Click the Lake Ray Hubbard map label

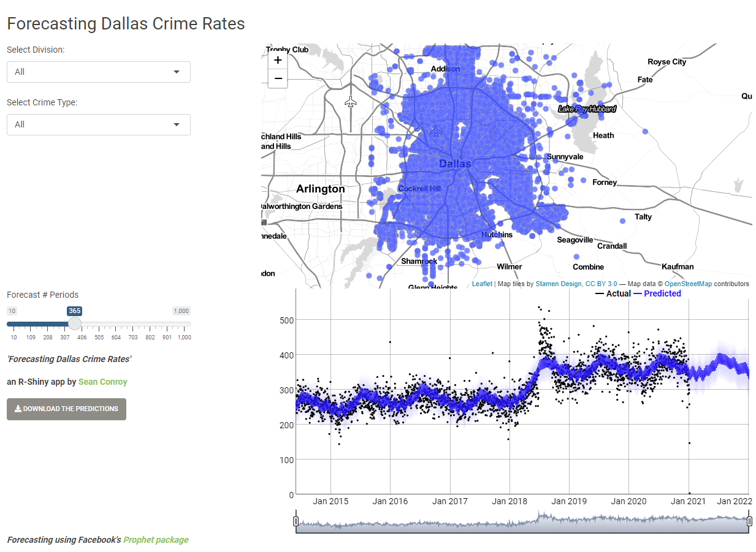tap(587, 108)
